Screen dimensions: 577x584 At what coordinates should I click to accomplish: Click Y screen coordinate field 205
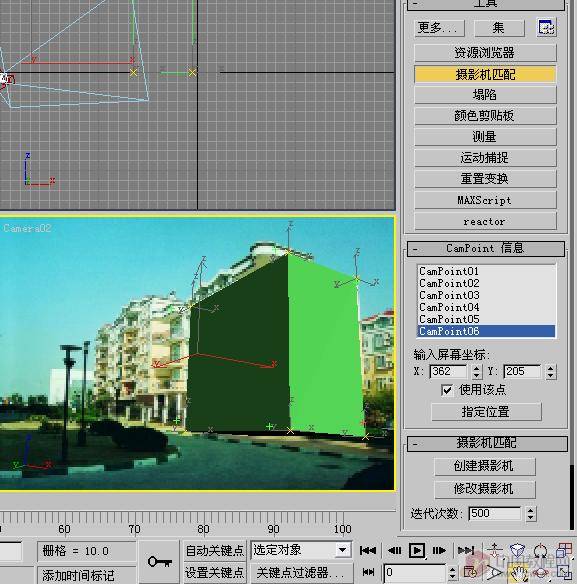point(522,371)
